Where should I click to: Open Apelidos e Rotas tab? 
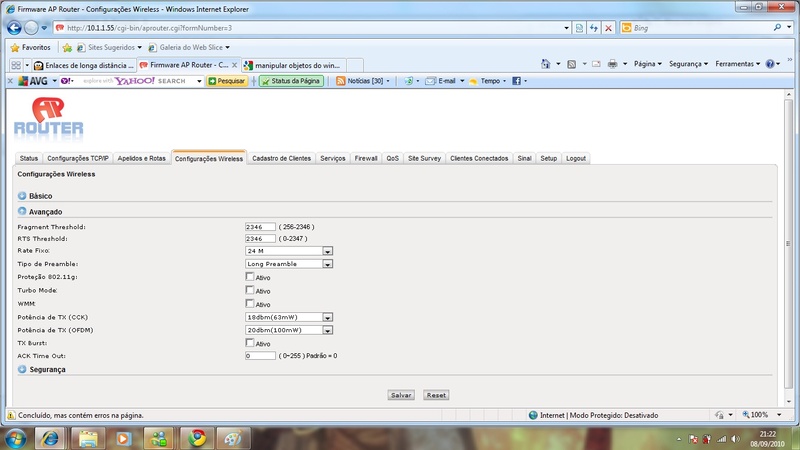tap(142, 158)
